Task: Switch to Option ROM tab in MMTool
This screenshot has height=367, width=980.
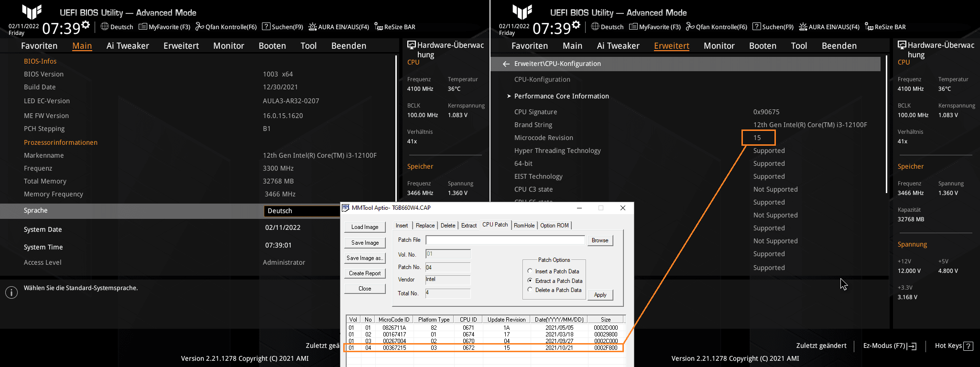Action: (x=555, y=226)
